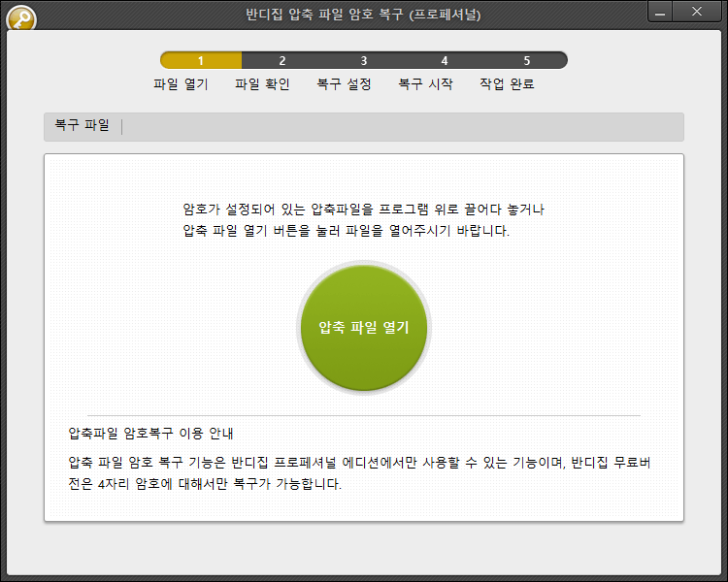This screenshot has height=582, width=728.
Task: Close the password recovery window
Action: [697, 12]
